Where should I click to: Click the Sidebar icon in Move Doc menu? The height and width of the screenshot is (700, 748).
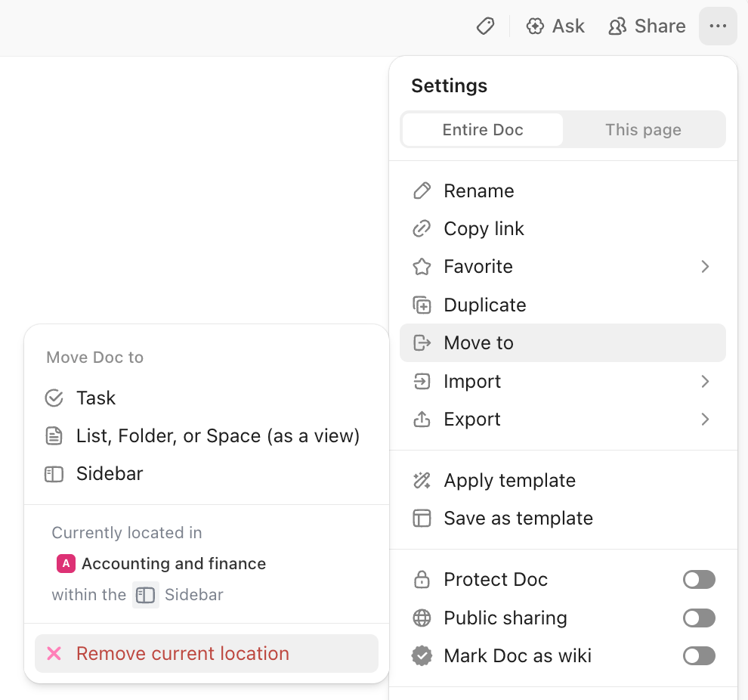click(54, 473)
